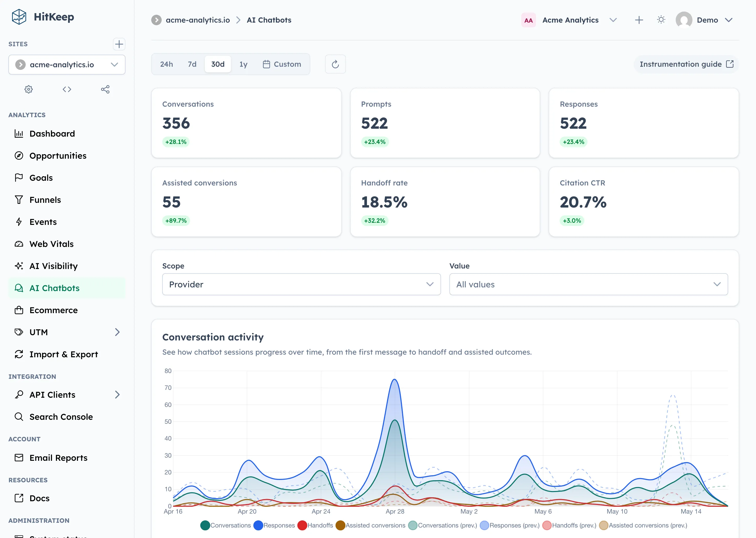Click the UTM tag icon
This screenshot has width=756, height=538.
click(19, 332)
